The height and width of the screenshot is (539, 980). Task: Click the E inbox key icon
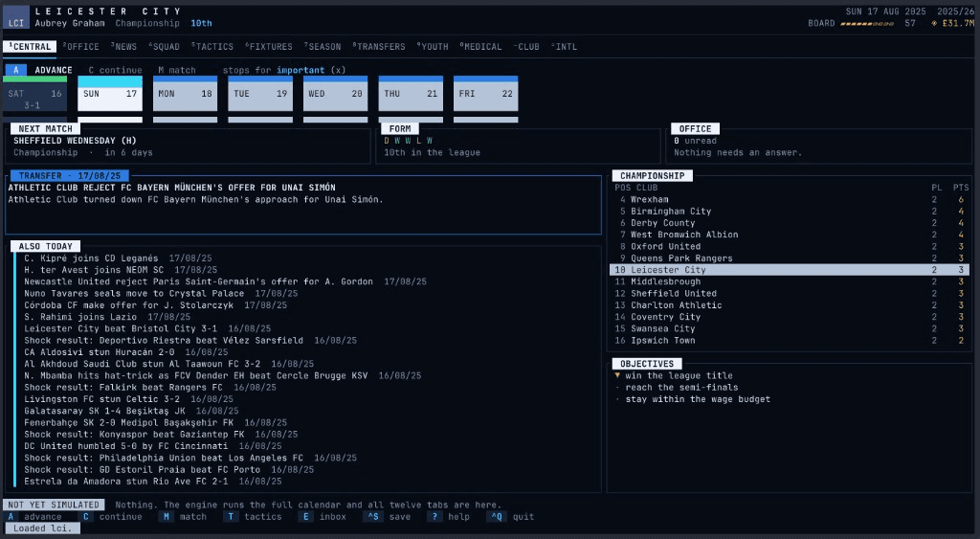tap(305, 516)
